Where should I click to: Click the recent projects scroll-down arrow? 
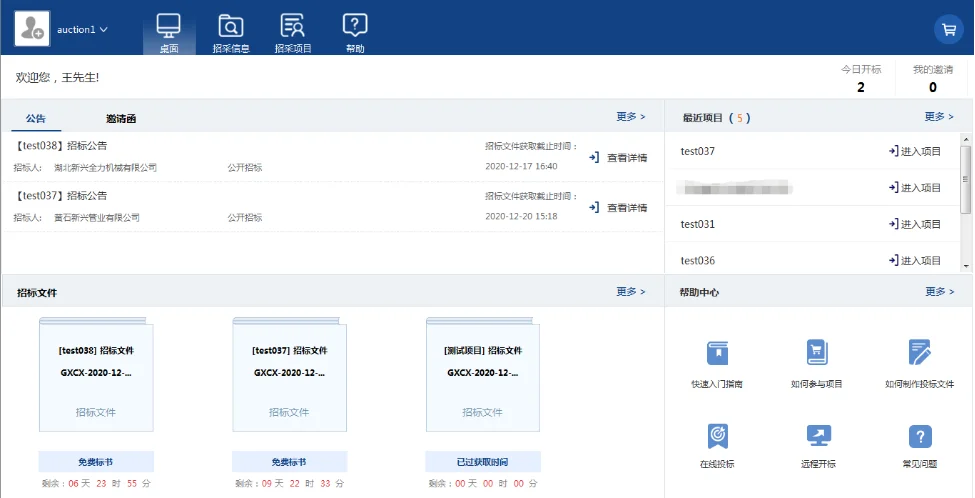(x=966, y=266)
